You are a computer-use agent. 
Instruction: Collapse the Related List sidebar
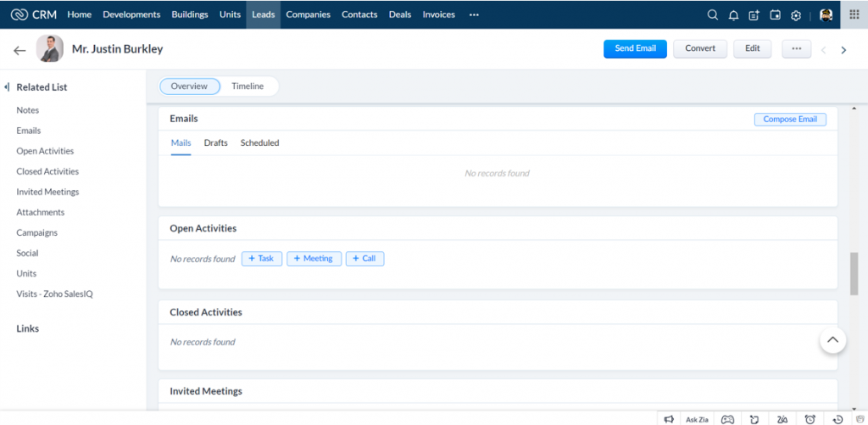7,87
